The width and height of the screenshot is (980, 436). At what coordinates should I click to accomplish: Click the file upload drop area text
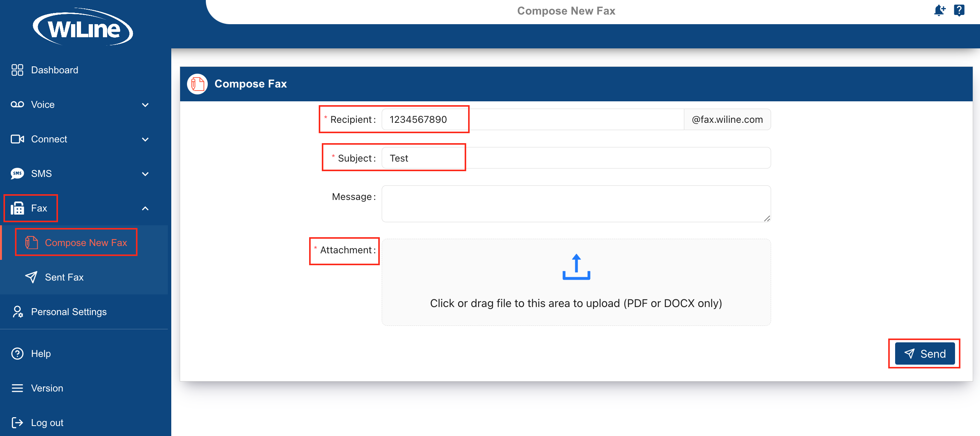point(576,303)
